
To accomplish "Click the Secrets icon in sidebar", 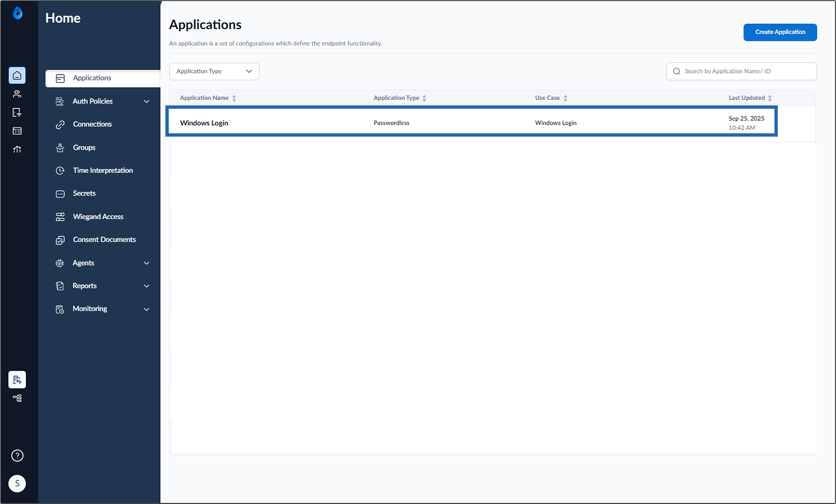I will point(60,194).
